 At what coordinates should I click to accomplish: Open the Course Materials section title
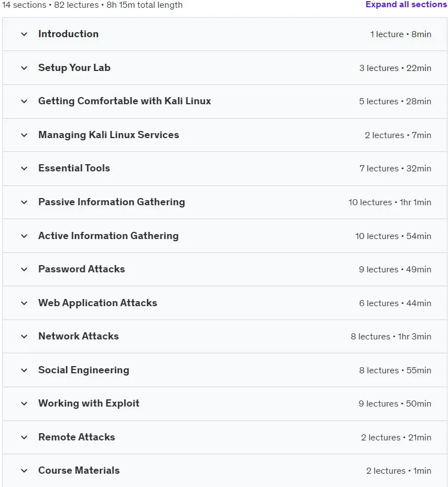(x=79, y=470)
